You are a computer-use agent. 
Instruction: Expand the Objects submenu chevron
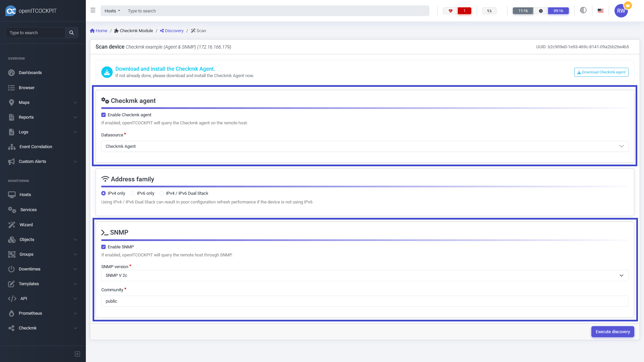point(75,240)
